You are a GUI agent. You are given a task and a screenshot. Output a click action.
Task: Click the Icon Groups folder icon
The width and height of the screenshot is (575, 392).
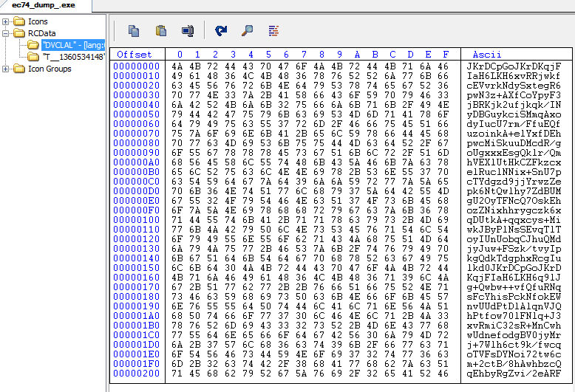18,69
